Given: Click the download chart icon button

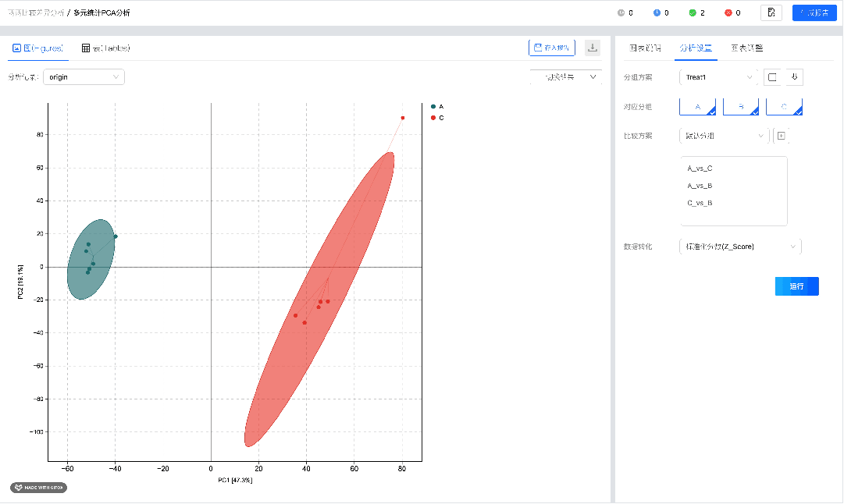Looking at the screenshot, I should point(593,48).
